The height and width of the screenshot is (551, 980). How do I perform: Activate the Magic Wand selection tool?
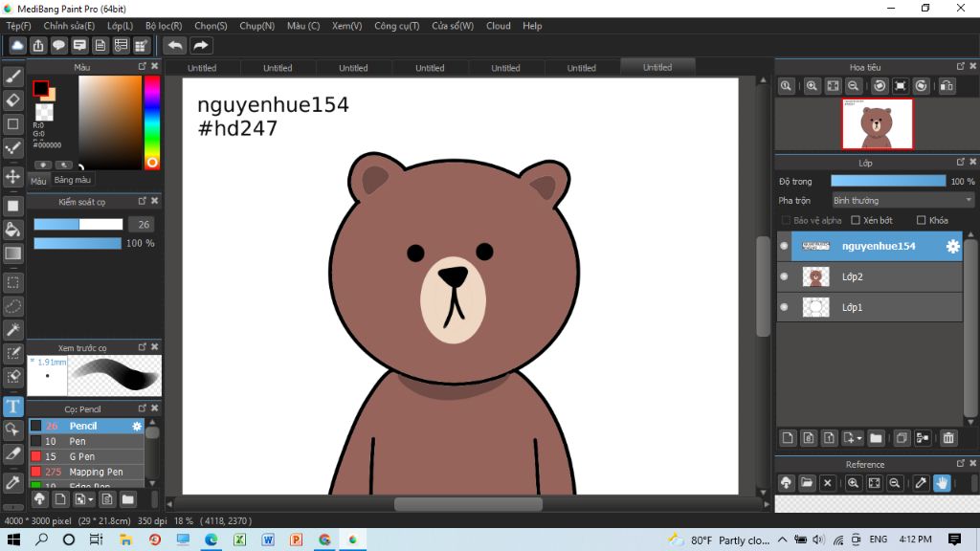point(13,329)
